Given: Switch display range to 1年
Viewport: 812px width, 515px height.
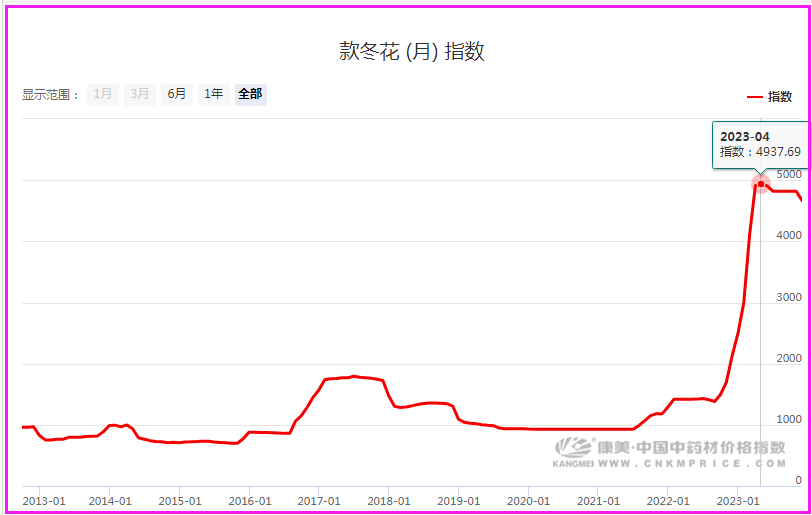Looking at the screenshot, I should (x=213, y=95).
